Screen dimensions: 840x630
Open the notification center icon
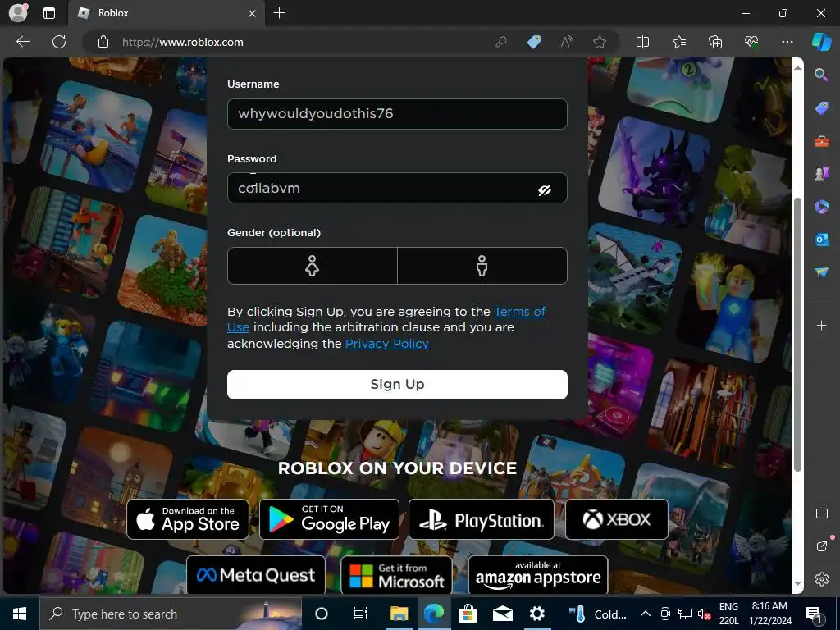[814, 614]
